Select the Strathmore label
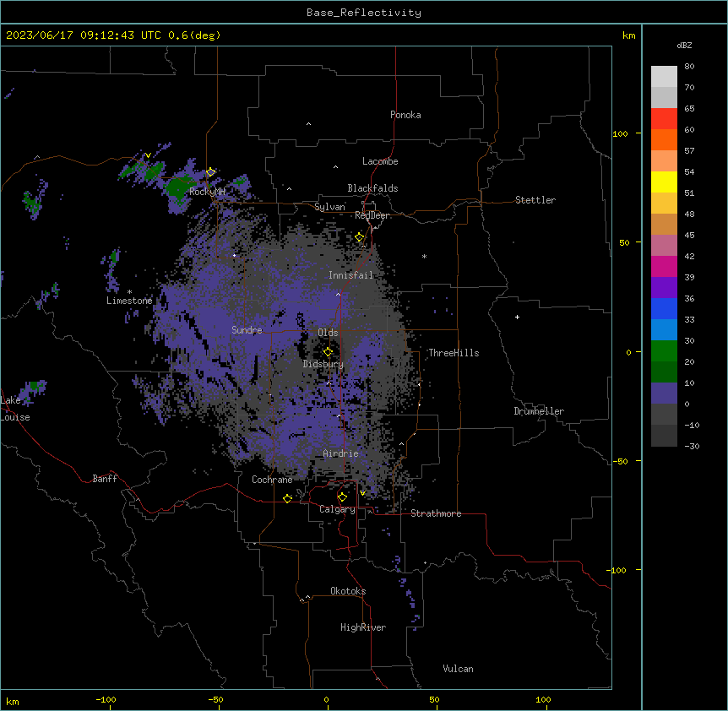The width and height of the screenshot is (728, 711). click(436, 513)
